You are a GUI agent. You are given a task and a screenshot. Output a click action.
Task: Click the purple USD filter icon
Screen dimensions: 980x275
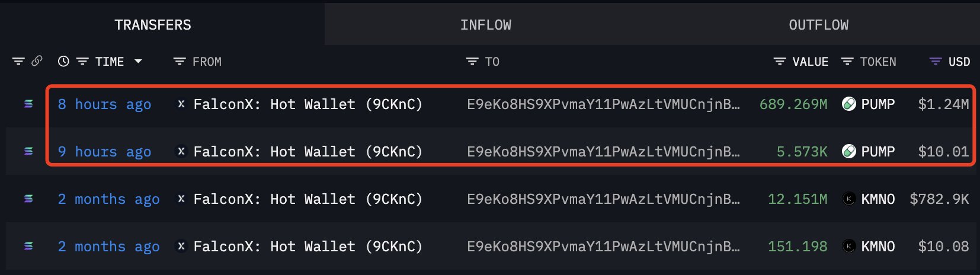(936, 62)
